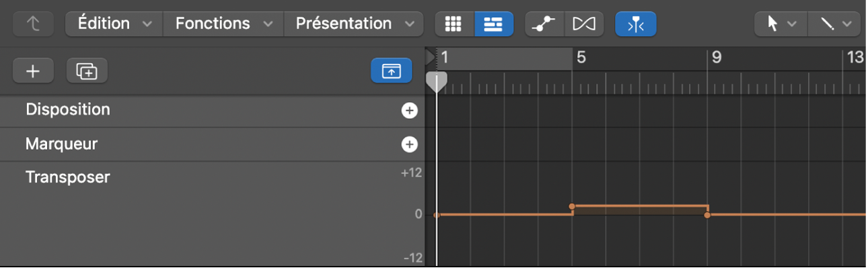Click the up-arrow hierarchy level button
Screen dimensions: 868x270
pyautogui.click(x=34, y=24)
